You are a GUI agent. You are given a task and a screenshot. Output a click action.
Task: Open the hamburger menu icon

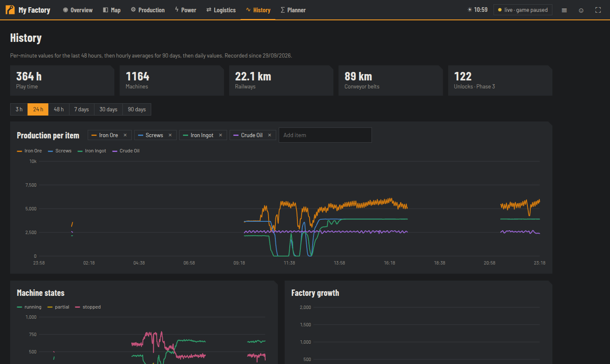(x=564, y=10)
